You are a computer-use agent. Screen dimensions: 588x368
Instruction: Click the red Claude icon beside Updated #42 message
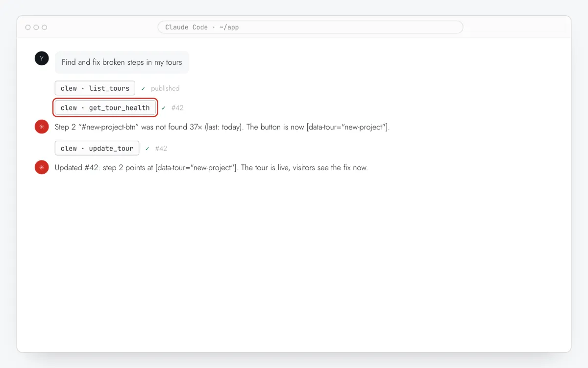[42, 168]
